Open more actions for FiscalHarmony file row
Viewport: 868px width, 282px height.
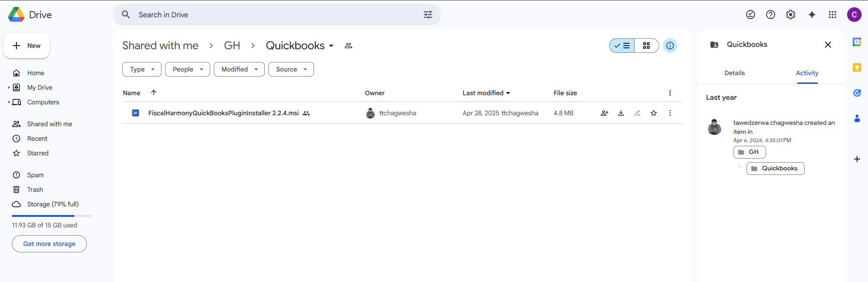point(670,113)
